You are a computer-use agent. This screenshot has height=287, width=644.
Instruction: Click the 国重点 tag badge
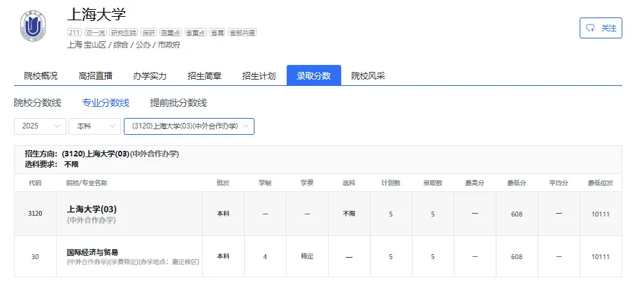pyautogui.click(x=171, y=32)
